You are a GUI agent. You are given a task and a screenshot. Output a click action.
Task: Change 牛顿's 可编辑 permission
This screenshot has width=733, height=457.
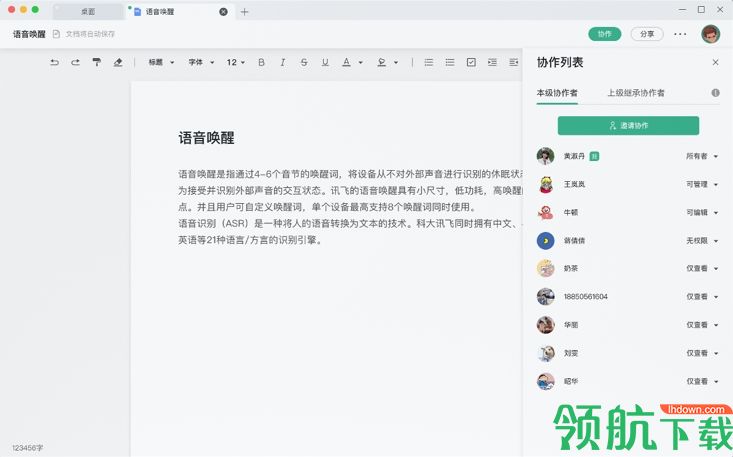[x=702, y=213]
